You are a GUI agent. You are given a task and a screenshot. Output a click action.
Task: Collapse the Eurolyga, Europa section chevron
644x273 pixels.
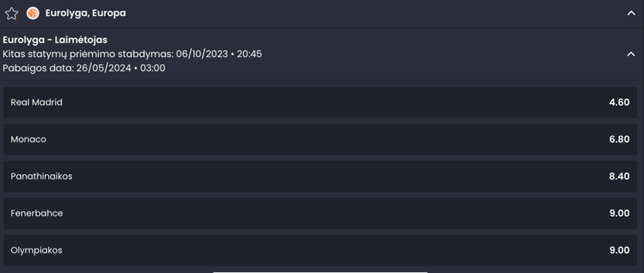point(631,14)
